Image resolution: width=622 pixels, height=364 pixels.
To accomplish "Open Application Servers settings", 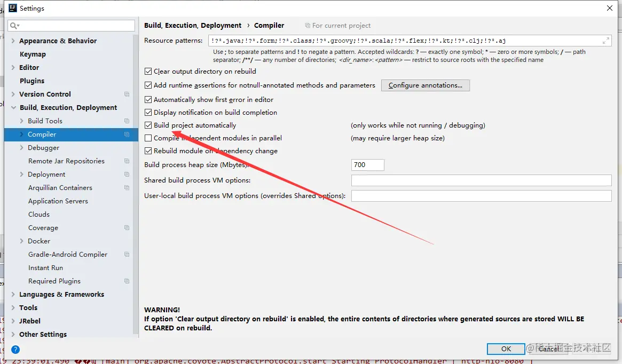I will 58,201.
